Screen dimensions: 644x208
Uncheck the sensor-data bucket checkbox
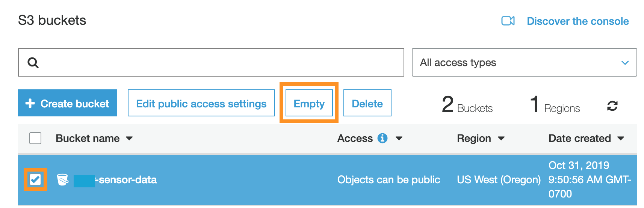pyautogui.click(x=35, y=179)
